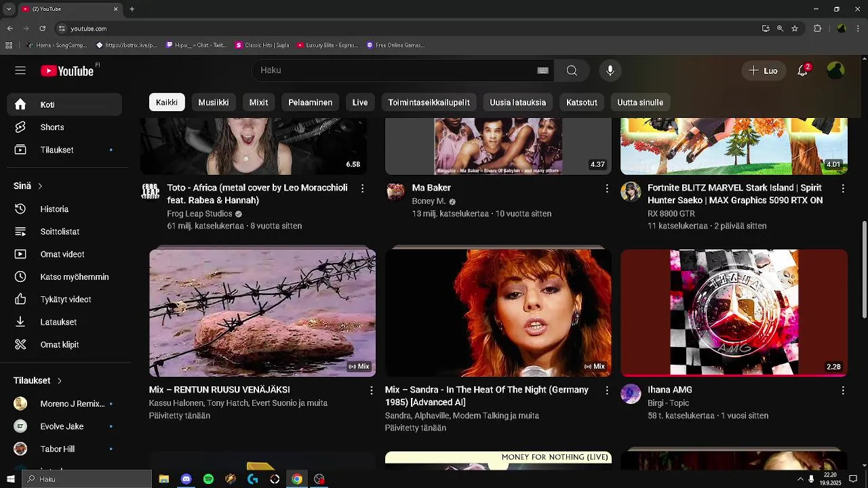Open Moreno J Remix subscription channel
This screenshot has width=868, height=488.
coord(64,404)
